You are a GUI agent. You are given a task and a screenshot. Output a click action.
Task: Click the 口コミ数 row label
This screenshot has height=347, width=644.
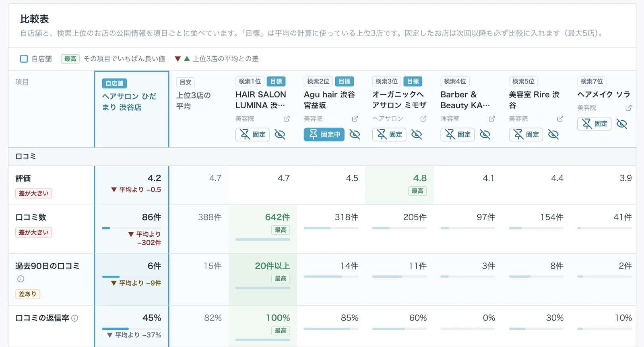click(x=31, y=217)
